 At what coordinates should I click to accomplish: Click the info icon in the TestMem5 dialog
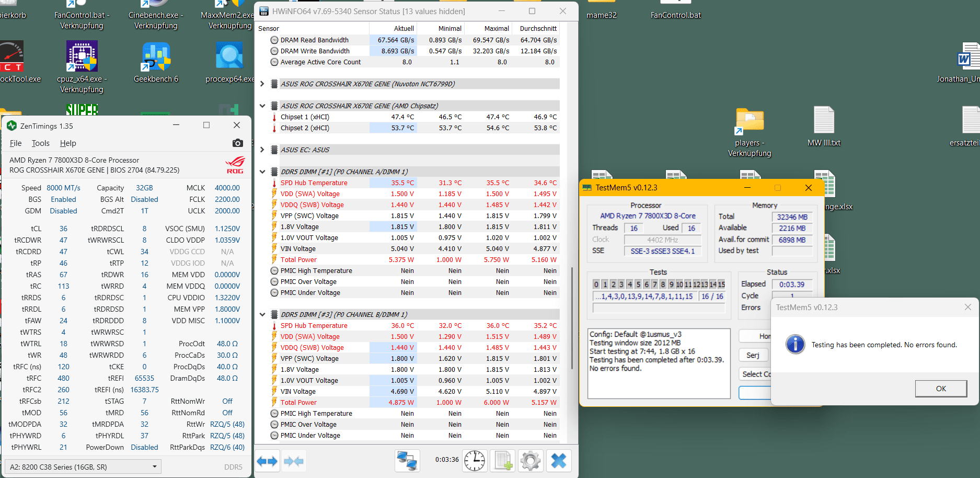click(x=795, y=344)
